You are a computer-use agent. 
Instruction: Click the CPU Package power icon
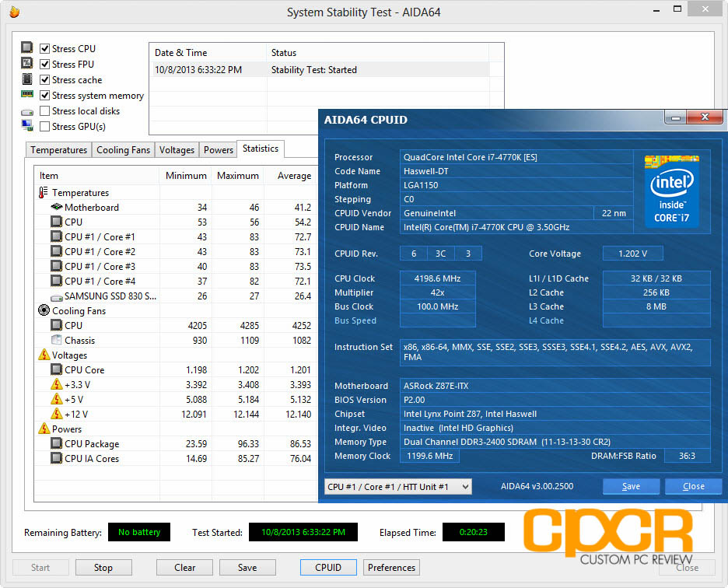tap(56, 443)
